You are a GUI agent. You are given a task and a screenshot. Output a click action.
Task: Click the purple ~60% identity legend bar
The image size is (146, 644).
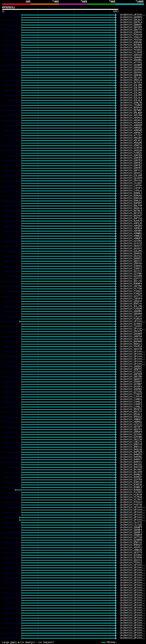73,4
